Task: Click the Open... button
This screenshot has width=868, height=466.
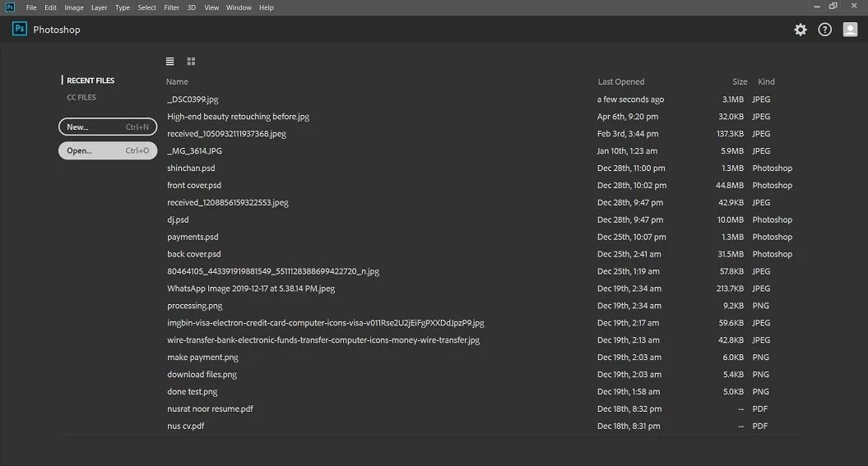Action: tap(108, 150)
